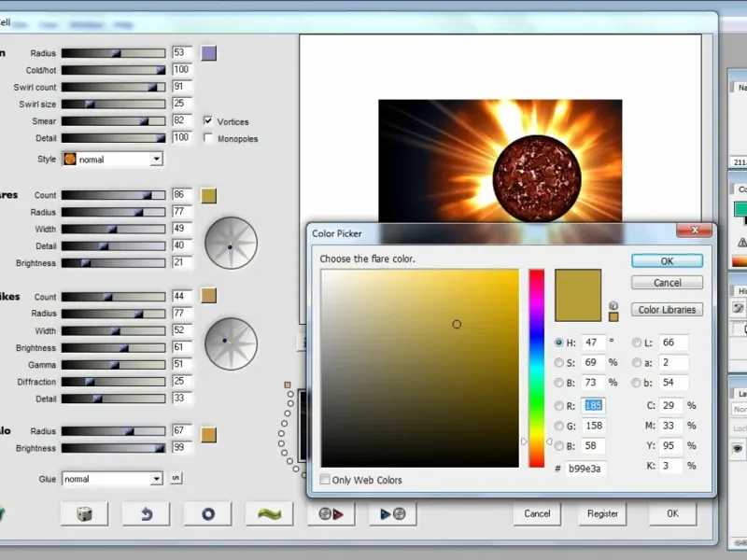This screenshot has width=747, height=560.
Task: Click the dice randomize button
Action: click(84, 513)
